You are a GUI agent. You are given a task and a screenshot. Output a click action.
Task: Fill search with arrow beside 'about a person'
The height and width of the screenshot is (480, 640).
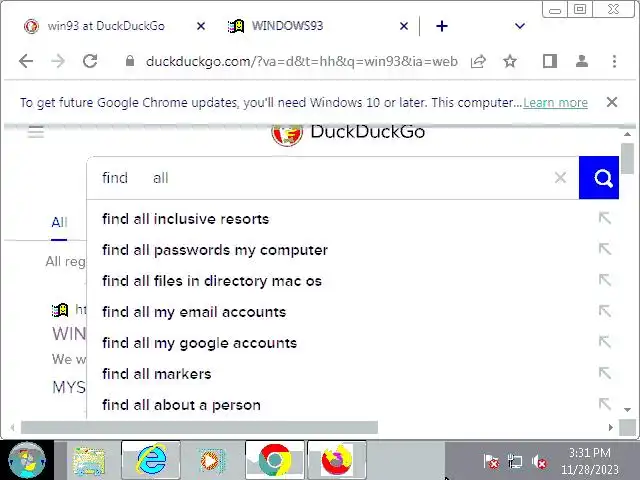[x=605, y=404]
